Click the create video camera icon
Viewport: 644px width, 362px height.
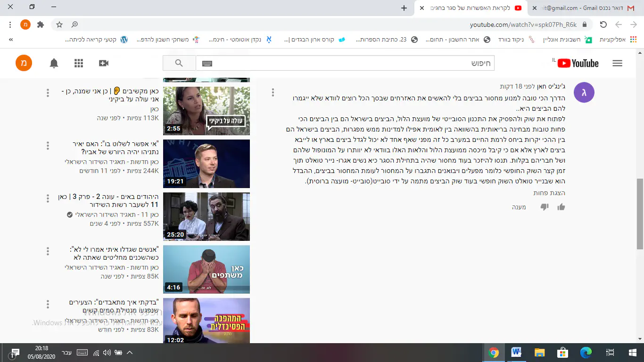click(x=103, y=63)
